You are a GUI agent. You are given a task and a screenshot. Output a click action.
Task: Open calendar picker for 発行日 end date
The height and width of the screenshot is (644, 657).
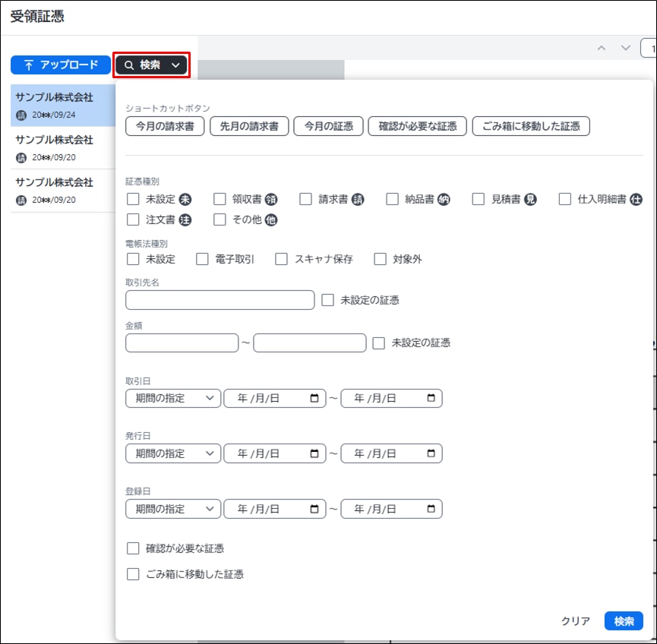[431, 454]
